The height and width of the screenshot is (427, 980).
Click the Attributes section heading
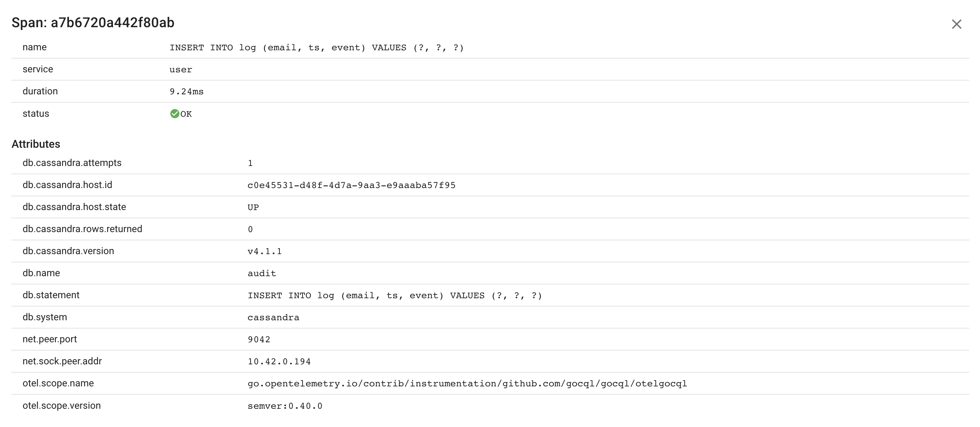tap(36, 144)
